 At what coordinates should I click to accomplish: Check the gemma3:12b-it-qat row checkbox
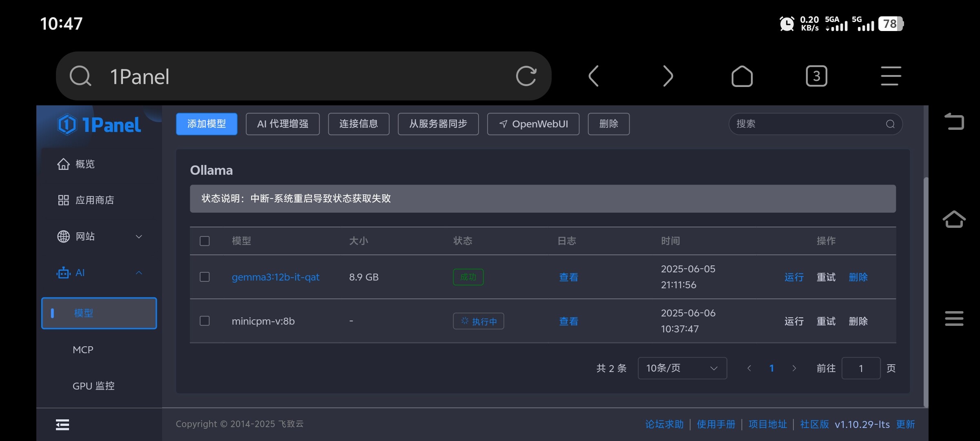click(x=205, y=277)
